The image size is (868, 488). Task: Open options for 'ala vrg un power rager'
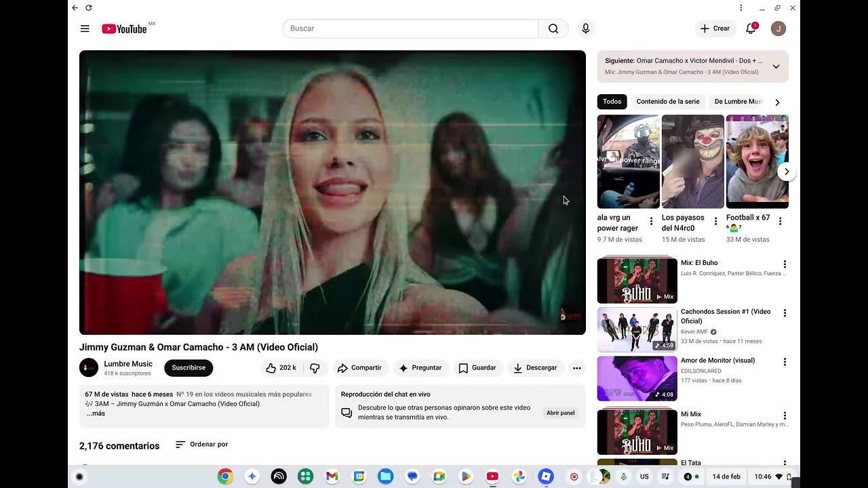(x=651, y=222)
